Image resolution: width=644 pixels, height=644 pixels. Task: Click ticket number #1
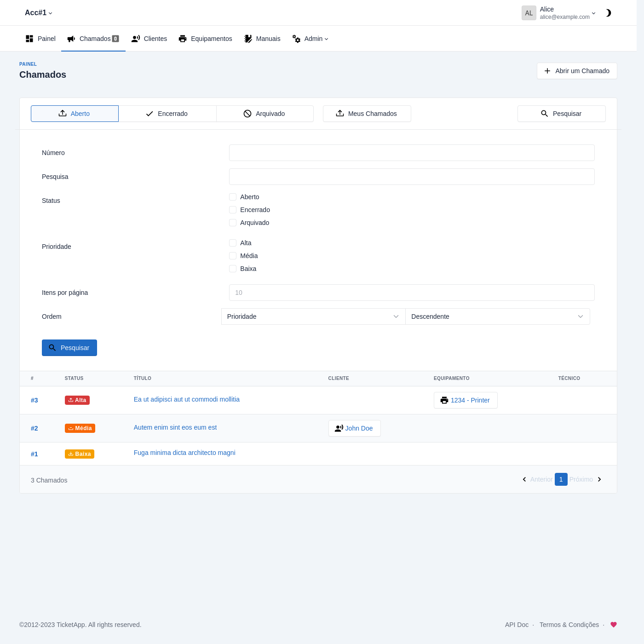point(34,454)
